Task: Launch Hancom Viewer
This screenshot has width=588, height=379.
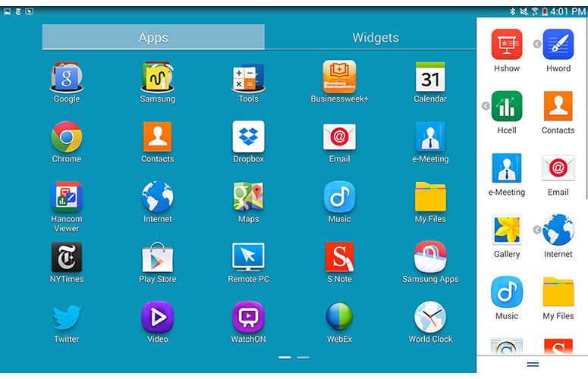Action: [x=66, y=197]
